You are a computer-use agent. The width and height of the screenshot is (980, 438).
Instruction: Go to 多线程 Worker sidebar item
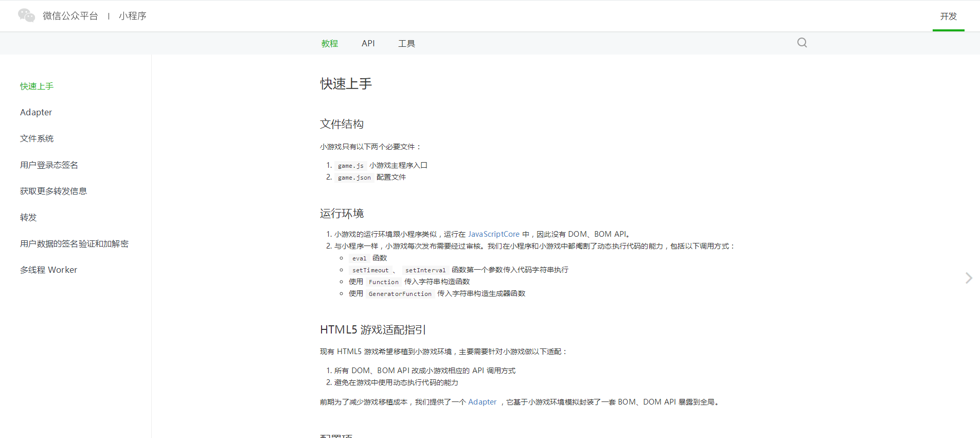click(49, 270)
